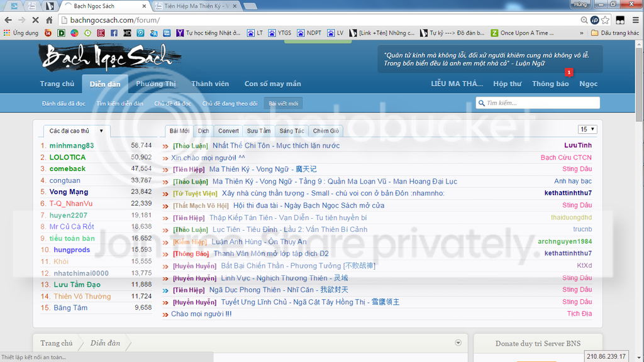
Task: Bookmark this page with the star icon
Action: 605,20
